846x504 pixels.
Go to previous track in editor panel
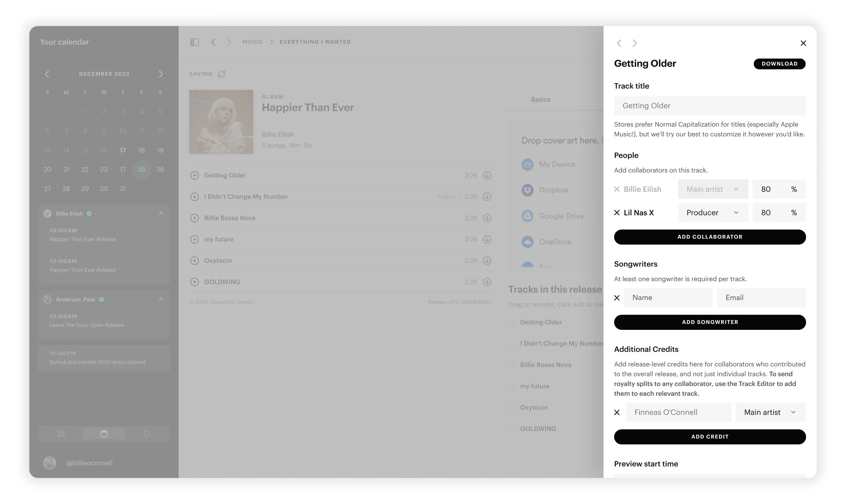pyautogui.click(x=619, y=43)
